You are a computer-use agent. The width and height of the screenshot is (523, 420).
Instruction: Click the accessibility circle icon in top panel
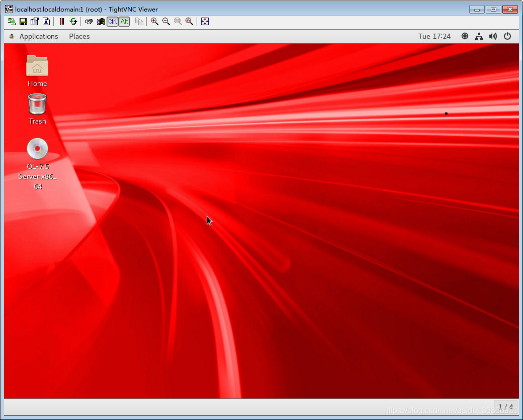[465, 36]
